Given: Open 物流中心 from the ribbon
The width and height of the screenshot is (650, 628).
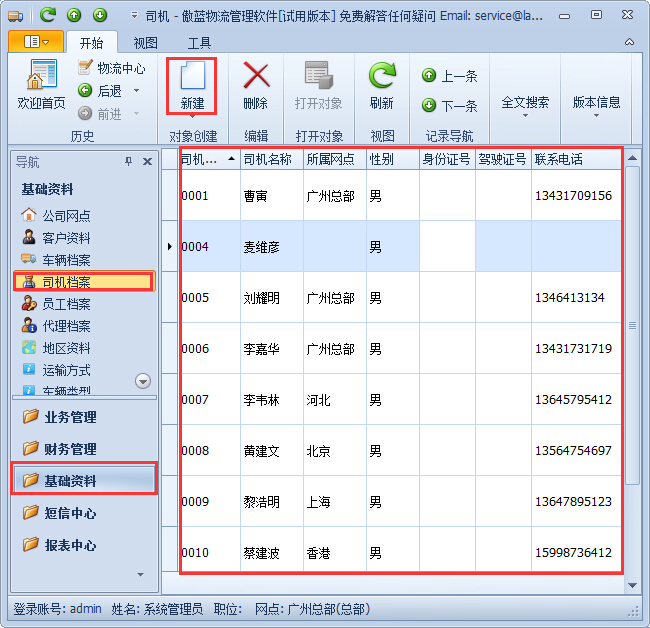Looking at the screenshot, I should pyautogui.click(x=111, y=68).
